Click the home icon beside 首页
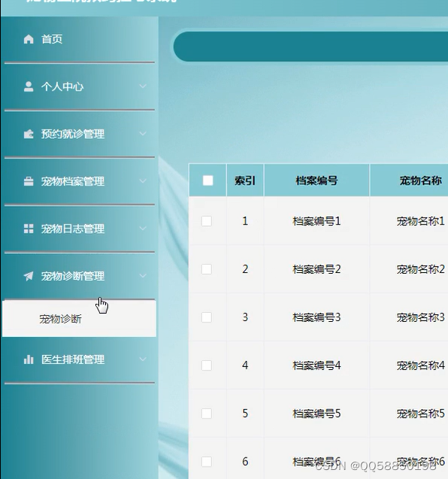This screenshot has width=448, height=479. click(29, 39)
